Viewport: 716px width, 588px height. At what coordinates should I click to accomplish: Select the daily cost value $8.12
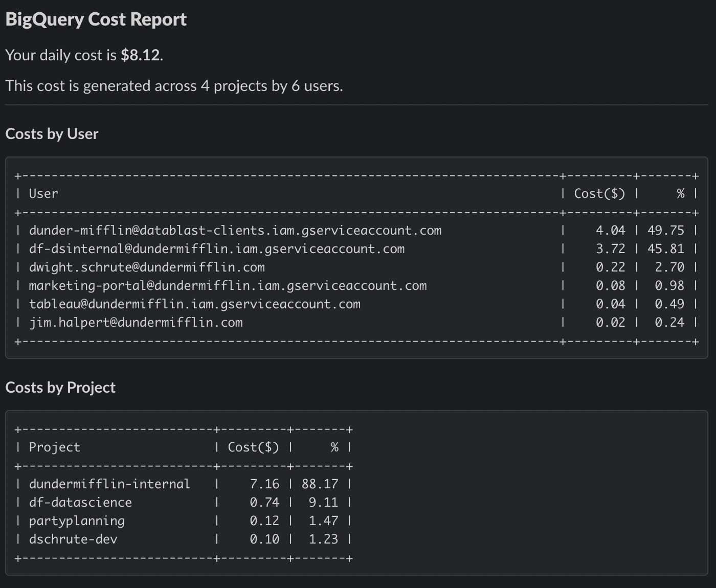[140, 55]
